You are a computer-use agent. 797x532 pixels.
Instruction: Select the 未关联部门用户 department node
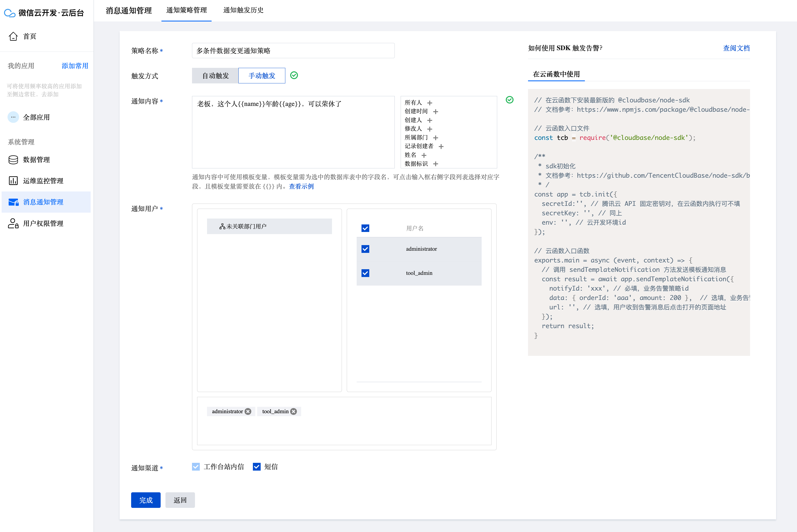[270, 226]
